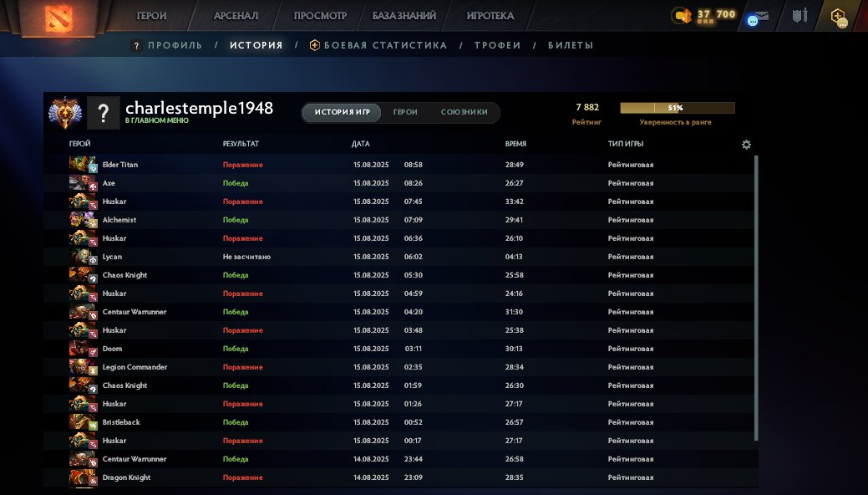
Task: Click the ДАТА column header
Action: (360, 144)
